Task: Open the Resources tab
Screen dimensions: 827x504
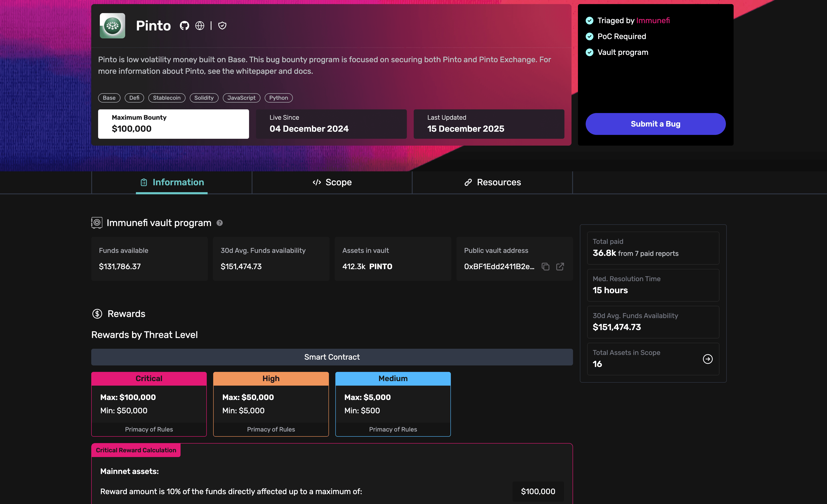Action: [x=492, y=183]
